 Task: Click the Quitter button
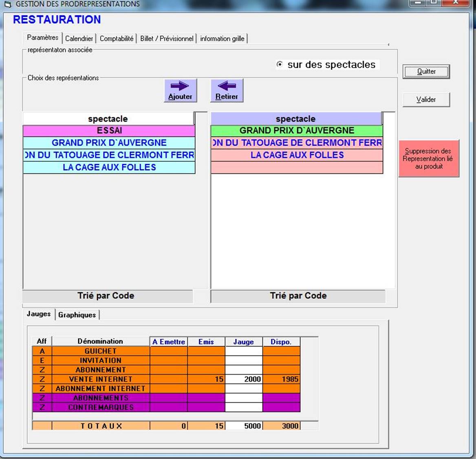pos(426,72)
